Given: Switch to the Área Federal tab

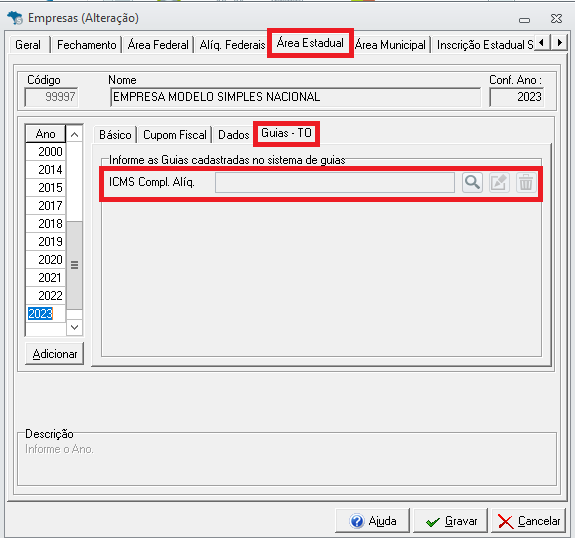Looking at the screenshot, I should click(x=158, y=45).
